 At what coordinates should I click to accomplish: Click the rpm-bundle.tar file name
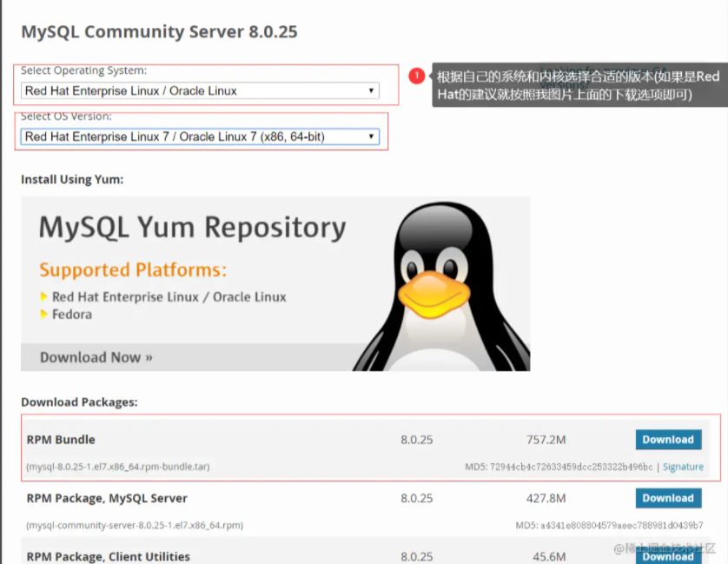click(118, 467)
